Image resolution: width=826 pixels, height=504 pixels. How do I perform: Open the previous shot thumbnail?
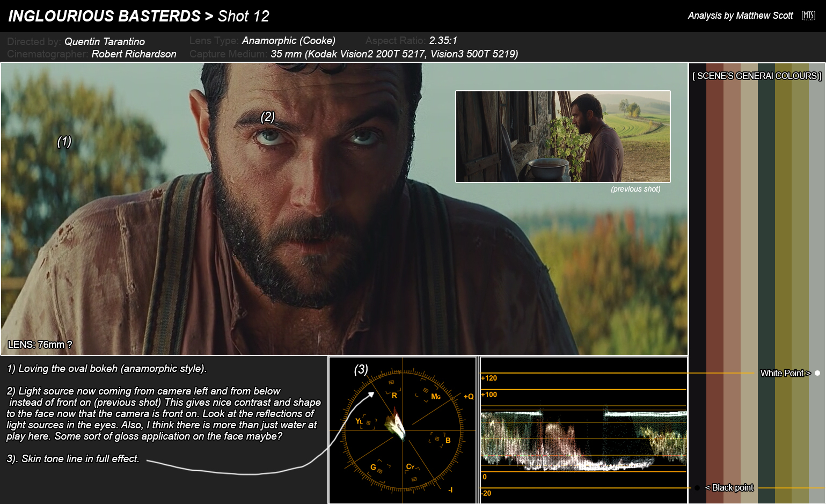[x=563, y=136]
